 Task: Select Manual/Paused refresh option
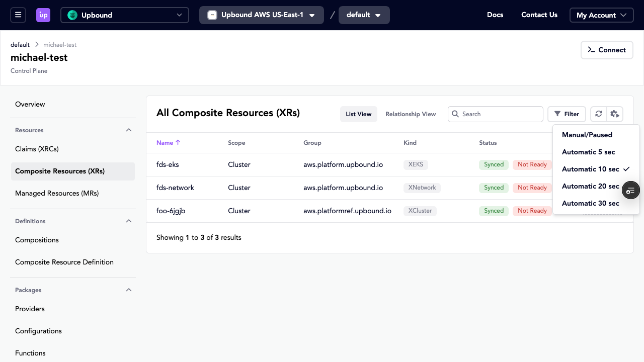tap(587, 135)
